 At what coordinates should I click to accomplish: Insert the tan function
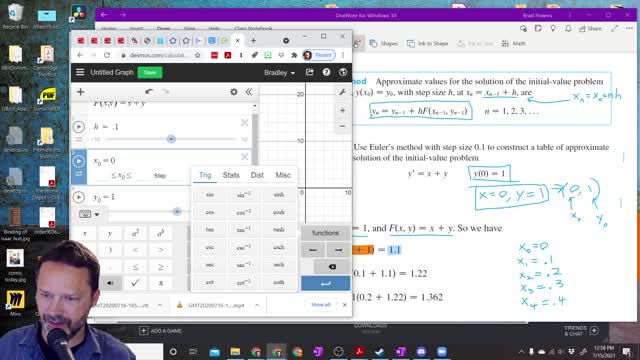coord(209,230)
